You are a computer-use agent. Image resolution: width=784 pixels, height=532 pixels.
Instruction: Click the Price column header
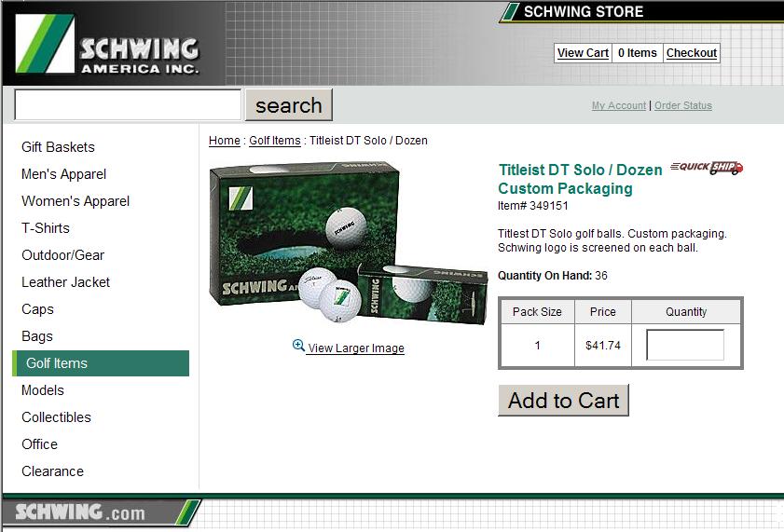pyautogui.click(x=603, y=312)
